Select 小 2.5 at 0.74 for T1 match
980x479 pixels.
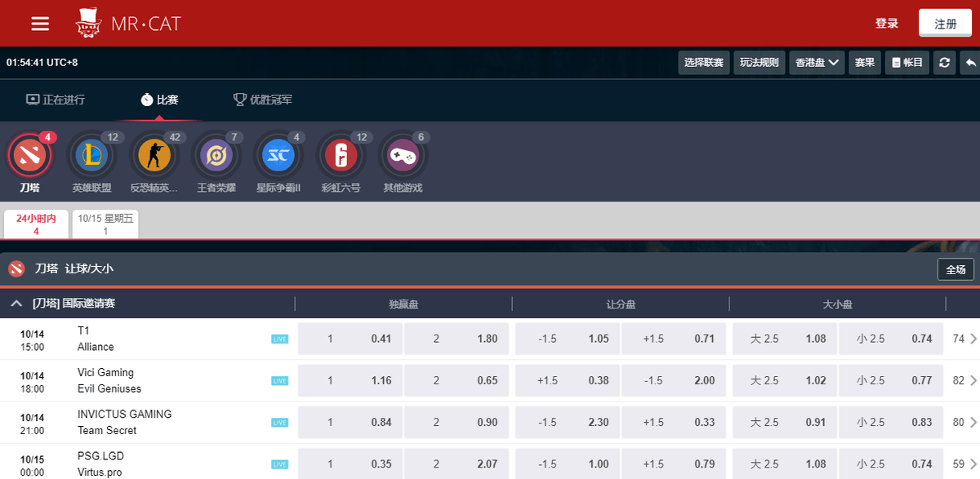891,339
